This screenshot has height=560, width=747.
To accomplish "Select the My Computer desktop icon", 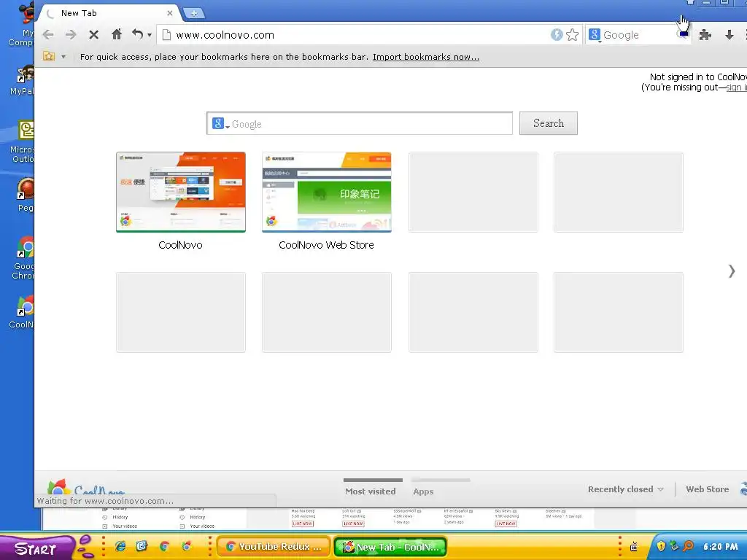I will tap(21, 24).
